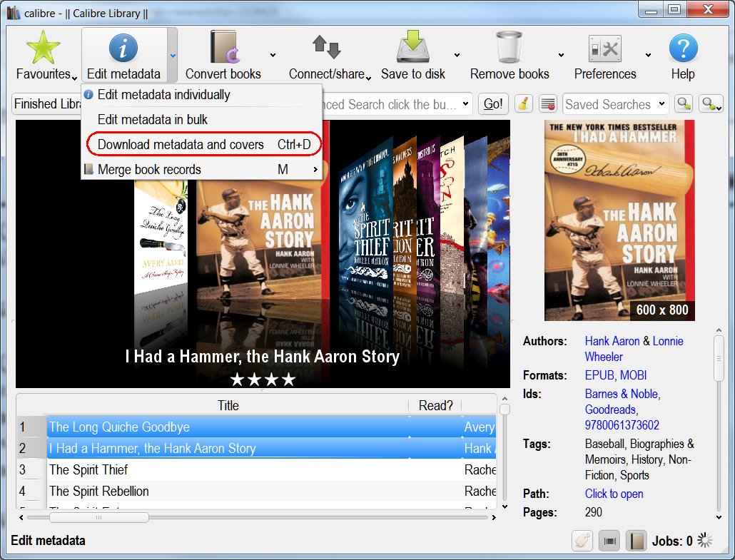Viewport: 735px width, 560px height.
Task: Open the Goodreads id link
Action: pos(610,409)
